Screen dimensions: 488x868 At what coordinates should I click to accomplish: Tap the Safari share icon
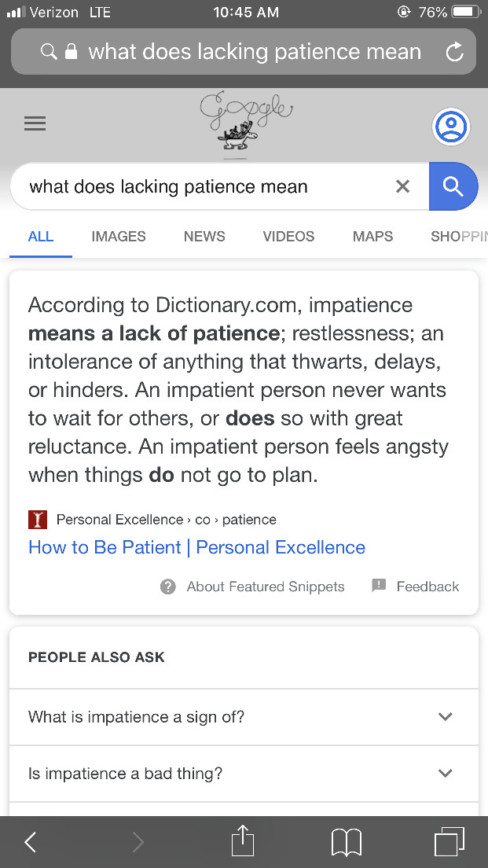coord(244,841)
